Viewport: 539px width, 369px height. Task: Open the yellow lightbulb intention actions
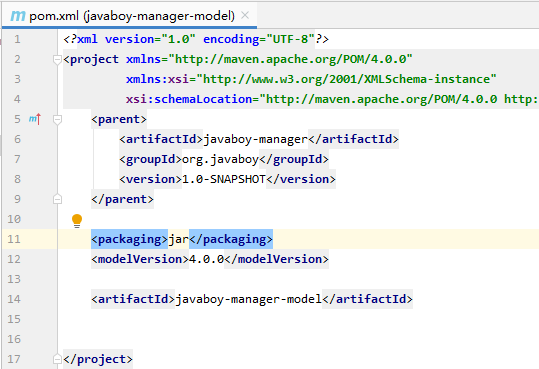77,220
